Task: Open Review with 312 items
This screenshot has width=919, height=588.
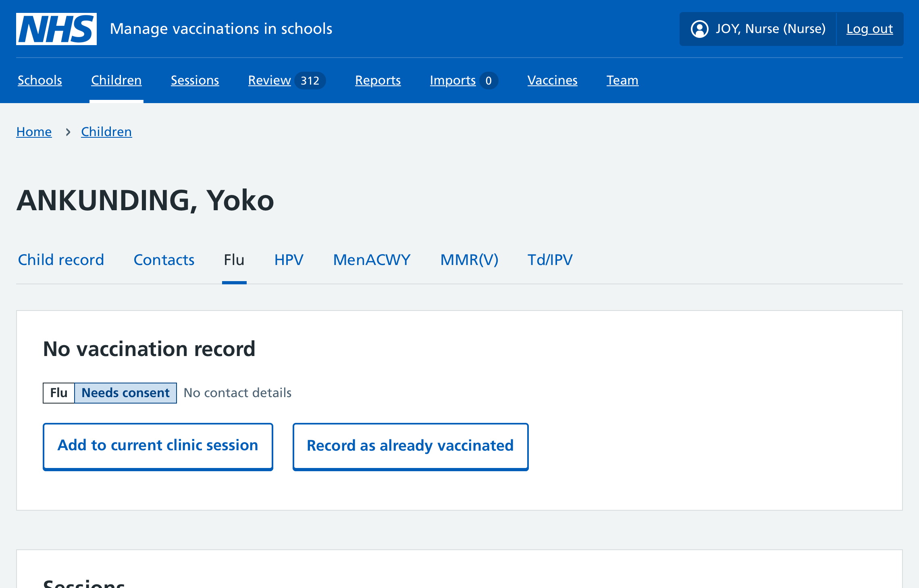Action: [287, 80]
